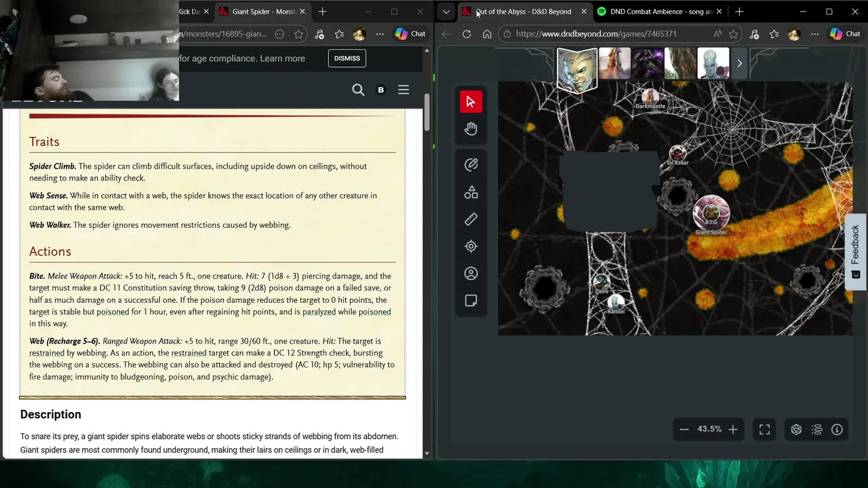The width and height of the screenshot is (868, 488).
Task: Open the Feedback side tab
Action: (x=856, y=251)
